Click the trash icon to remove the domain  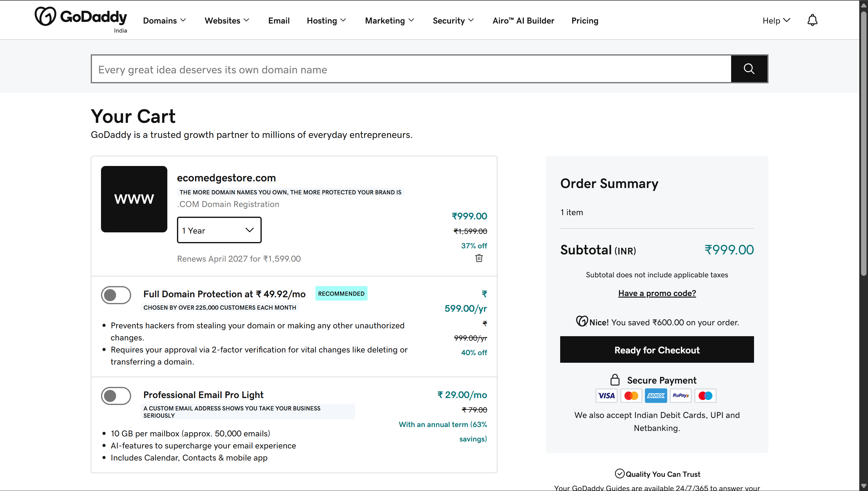[479, 258]
